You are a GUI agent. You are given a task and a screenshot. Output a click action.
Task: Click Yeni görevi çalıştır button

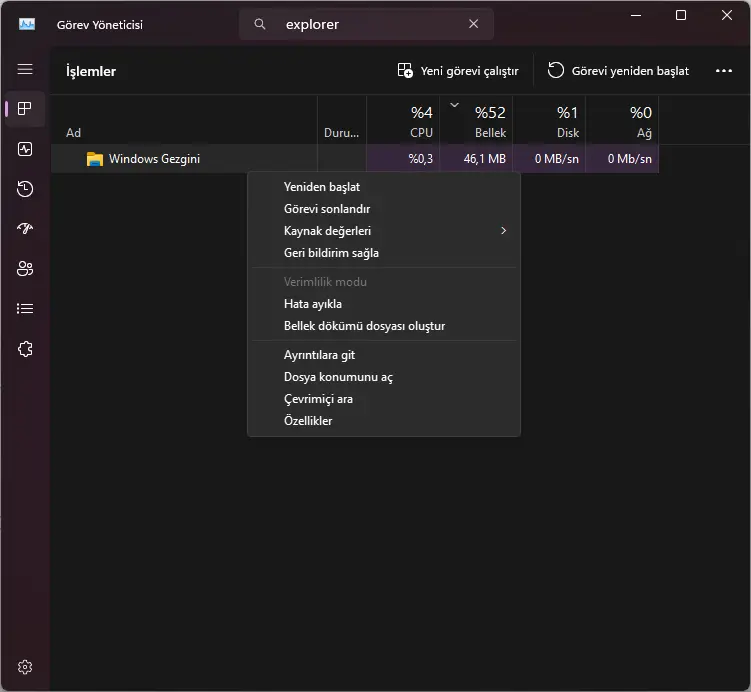458,71
